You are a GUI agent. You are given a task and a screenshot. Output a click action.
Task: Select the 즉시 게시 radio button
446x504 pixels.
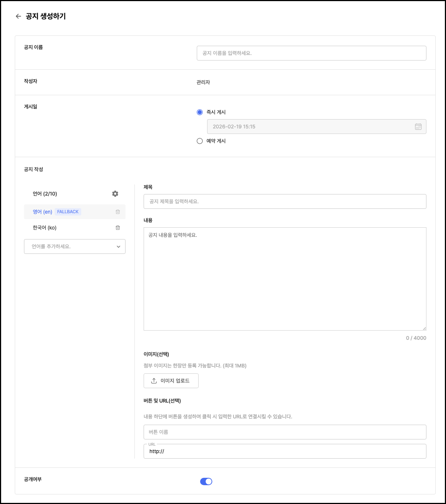pyautogui.click(x=200, y=112)
